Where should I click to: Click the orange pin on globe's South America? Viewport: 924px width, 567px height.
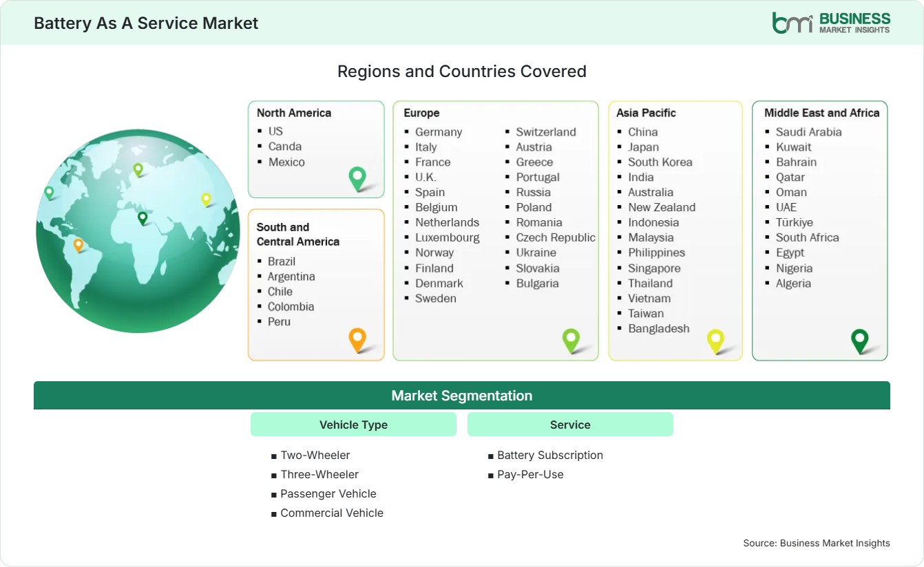coord(78,245)
